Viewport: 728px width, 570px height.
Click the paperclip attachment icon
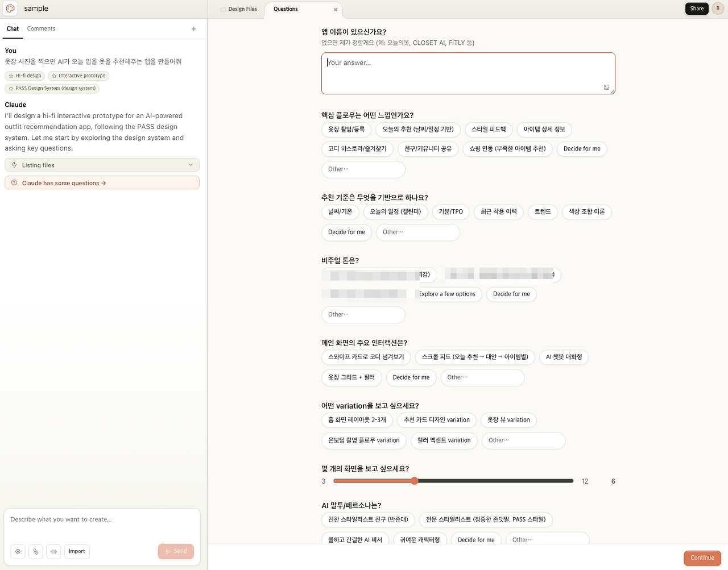36,551
